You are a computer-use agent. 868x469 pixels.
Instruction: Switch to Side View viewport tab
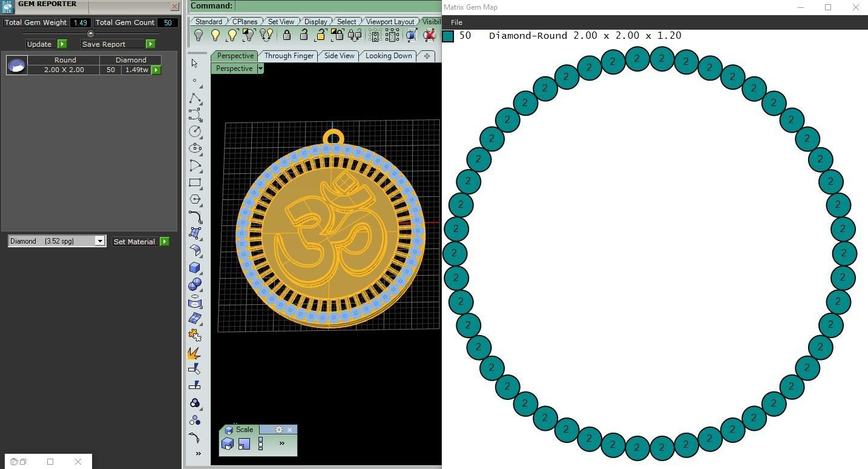point(339,56)
